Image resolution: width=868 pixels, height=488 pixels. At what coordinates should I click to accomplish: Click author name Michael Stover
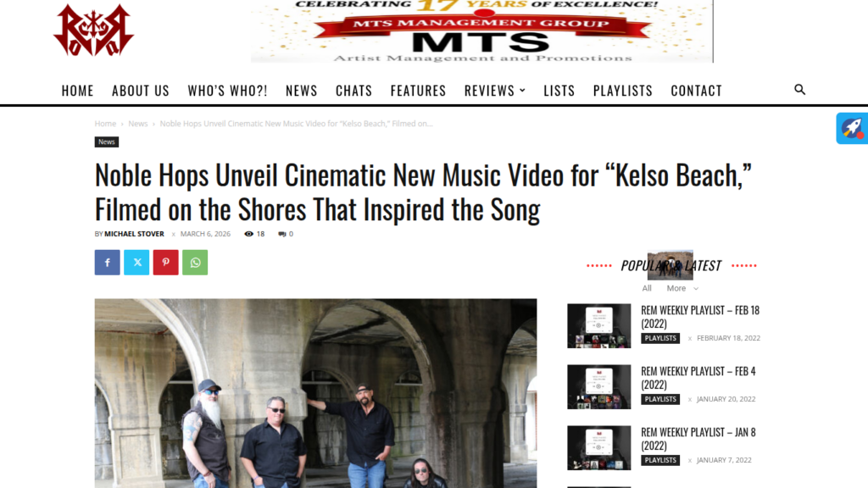click(135, 234)
